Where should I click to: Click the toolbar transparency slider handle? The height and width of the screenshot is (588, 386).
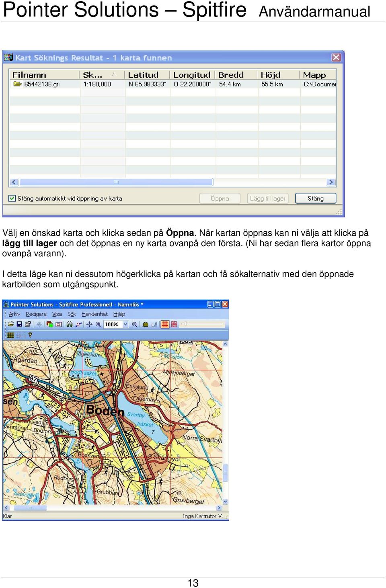pos(185,324)
